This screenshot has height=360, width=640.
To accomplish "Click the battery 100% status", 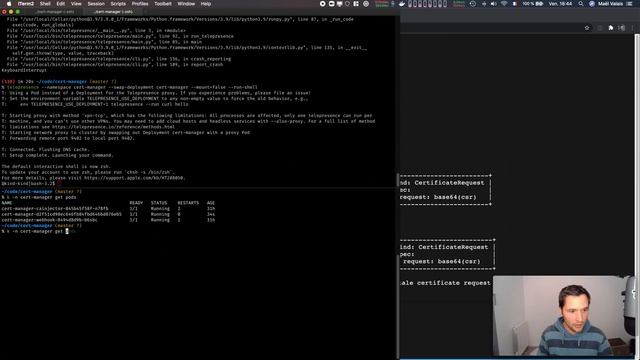I will point(533,4).
